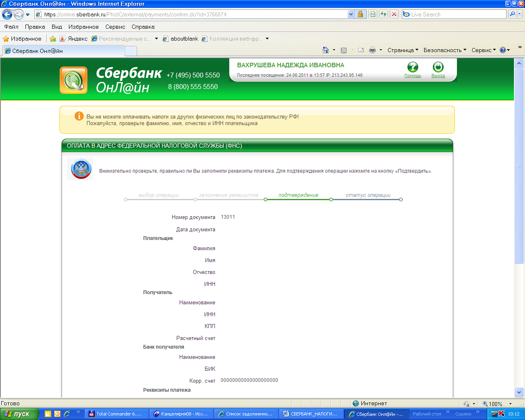Add page to favorites bar icon
The image size is (525, 420).
[53, 39]
